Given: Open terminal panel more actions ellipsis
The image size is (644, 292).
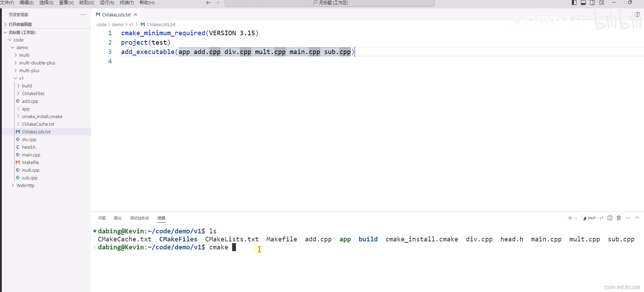Looking at the screenshot, I should tap(628, 218).
